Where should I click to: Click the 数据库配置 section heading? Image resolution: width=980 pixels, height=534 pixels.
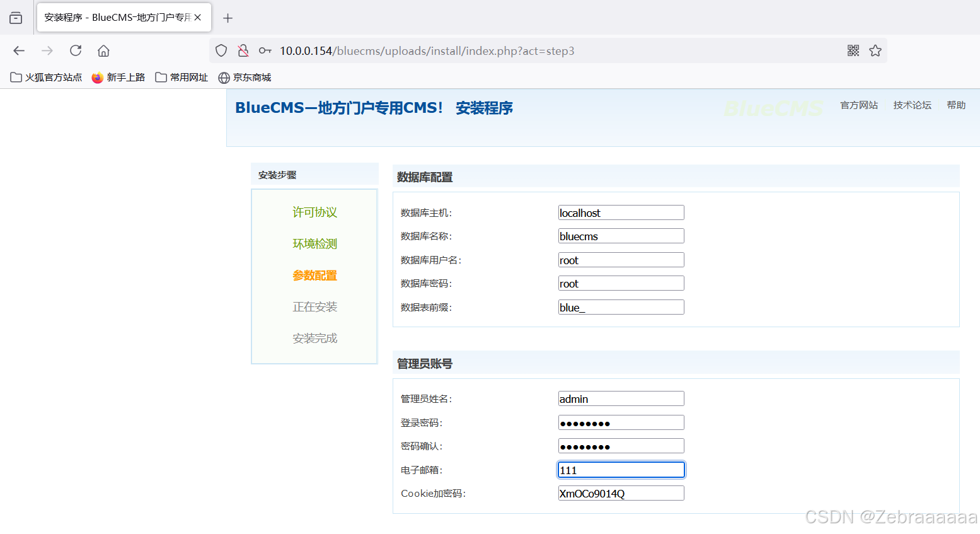(425, 177)
